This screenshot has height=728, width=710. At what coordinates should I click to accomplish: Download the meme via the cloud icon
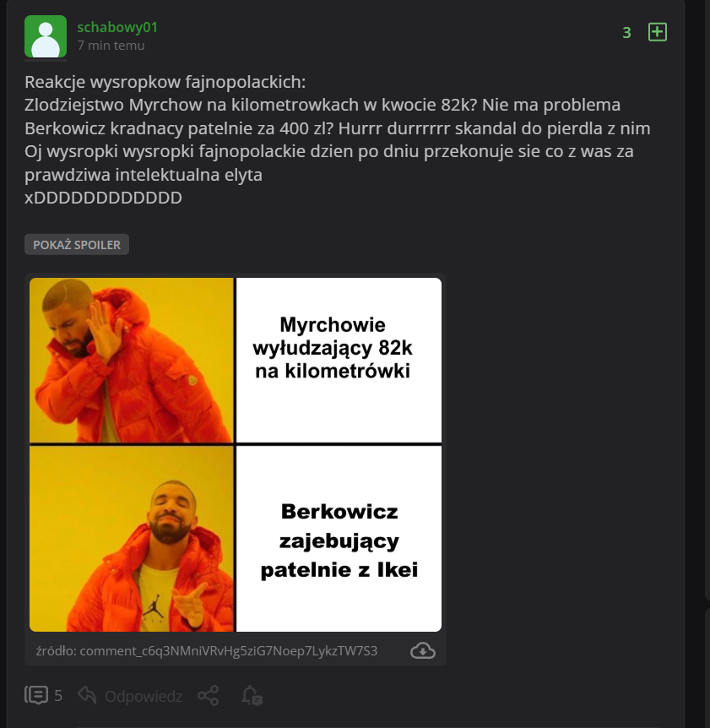pos(423,651)
